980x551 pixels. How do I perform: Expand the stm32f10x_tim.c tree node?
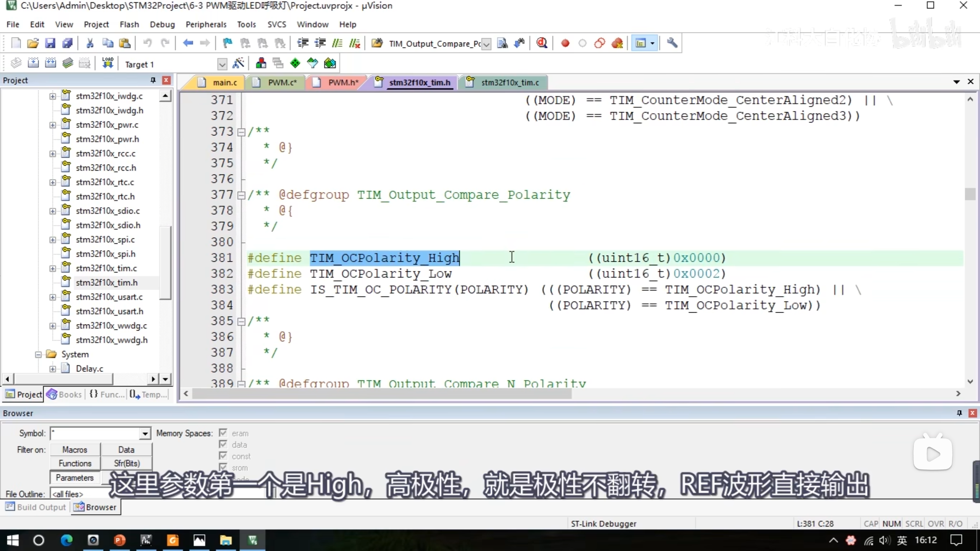pyautogui.click(x=52, y=268)
